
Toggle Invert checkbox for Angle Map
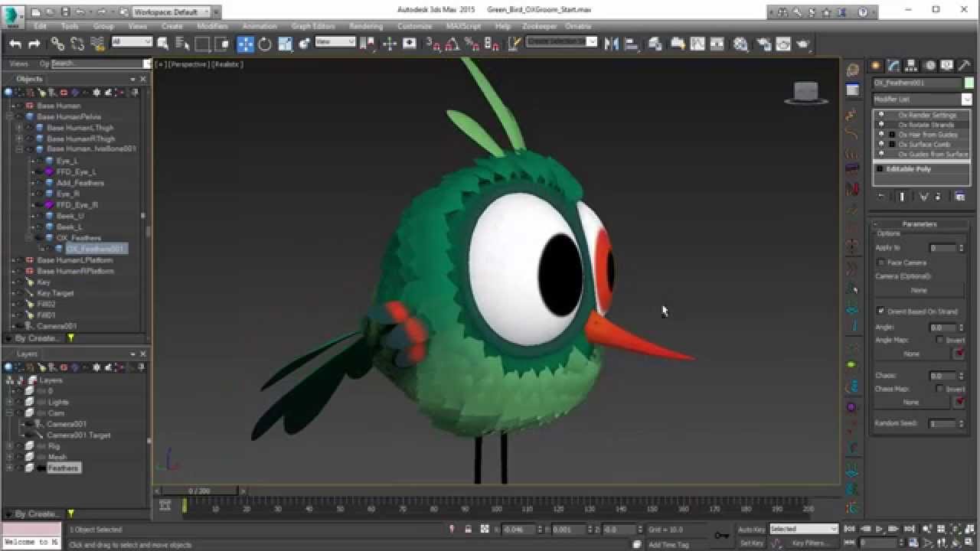[939, 340]
